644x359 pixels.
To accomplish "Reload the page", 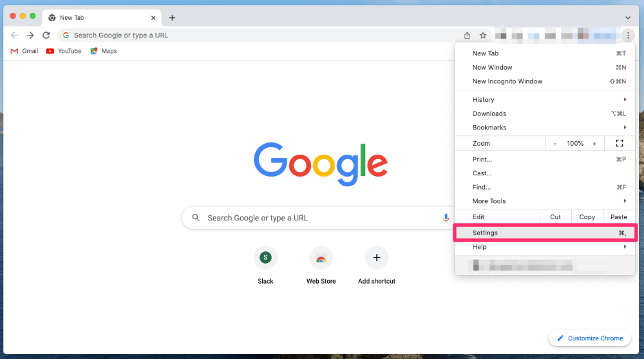I will (x=46, y=35).
